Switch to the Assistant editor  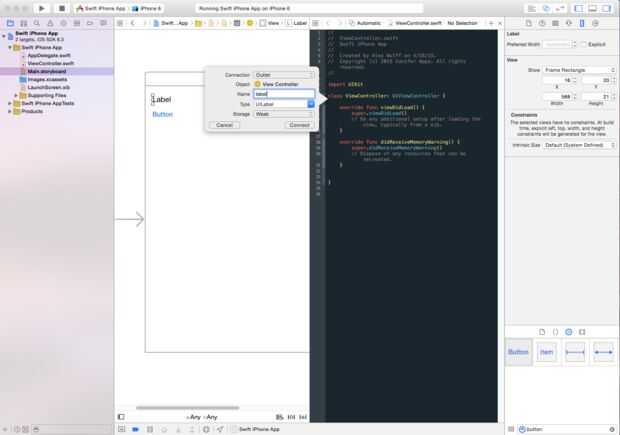coord(546,8)
